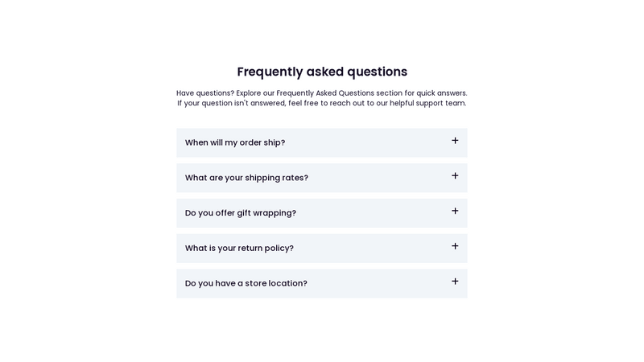Image resolution: width=644 pixels, height=362 pixels.
Task: Click the "Have questions?" phrase in the intro
Action: click(x=205, y=93)
